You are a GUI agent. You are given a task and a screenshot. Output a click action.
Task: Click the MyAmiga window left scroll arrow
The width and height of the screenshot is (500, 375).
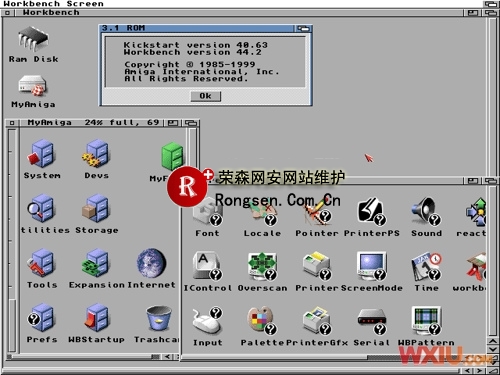coord(167,357)
